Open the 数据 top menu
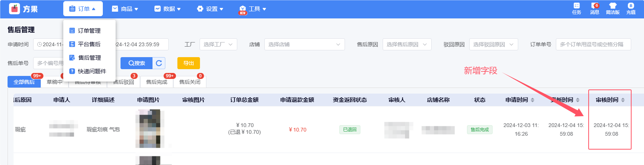This screenshot has width=644, height=165. (x=168, y=9)
